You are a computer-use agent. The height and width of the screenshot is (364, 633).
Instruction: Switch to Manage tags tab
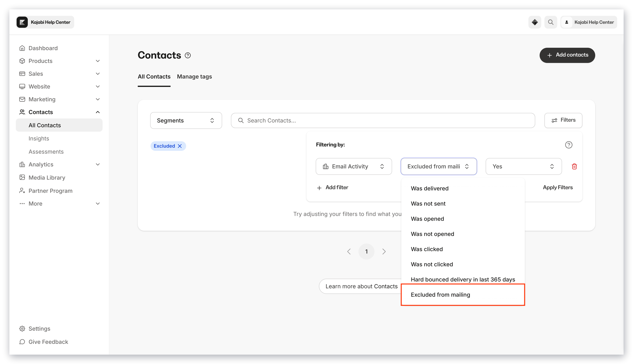click(194, 77)
